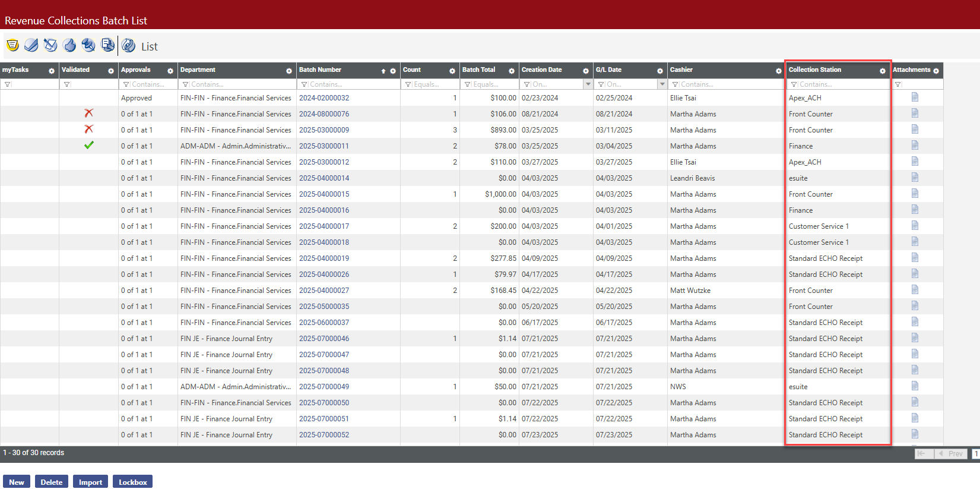980x489 pixels.
Task: Sort by Collection Station column header
Action: (x=814, y=70)
